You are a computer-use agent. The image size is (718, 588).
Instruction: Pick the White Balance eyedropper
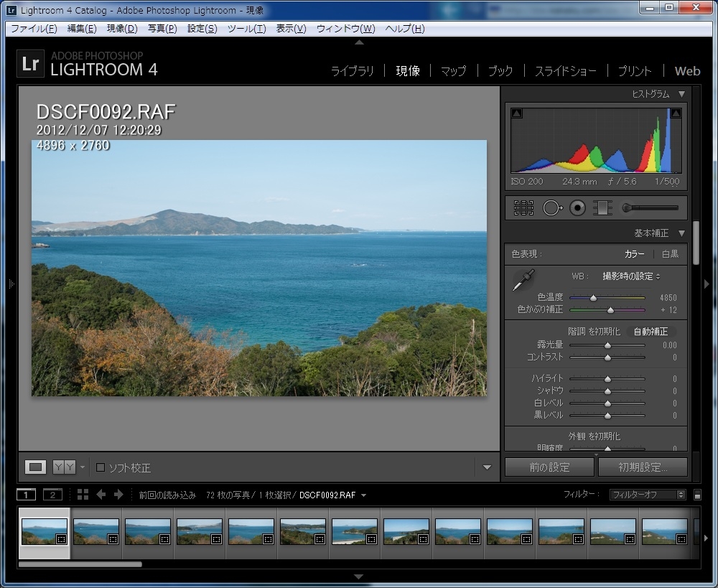523,280
